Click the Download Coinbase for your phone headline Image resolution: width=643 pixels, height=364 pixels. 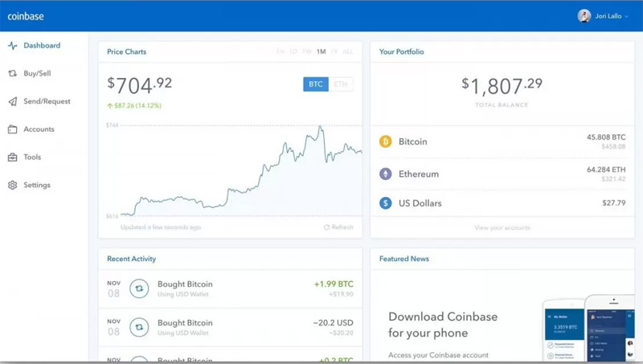tap(443, 325)
